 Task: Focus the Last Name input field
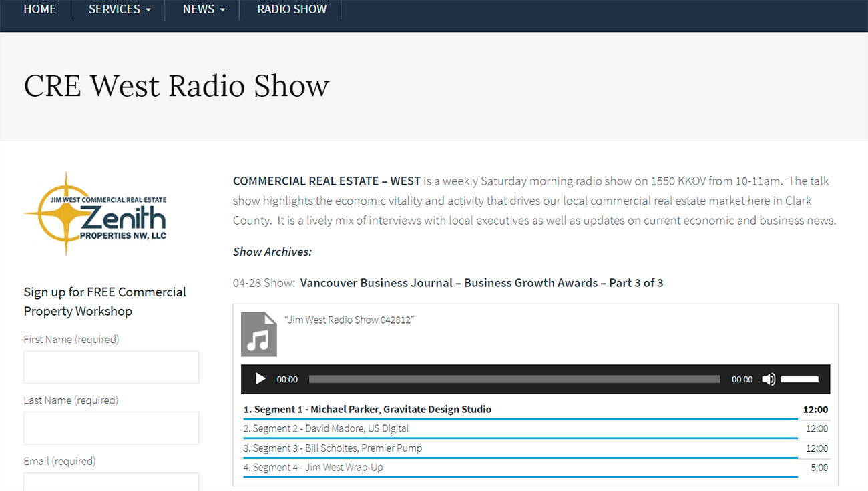(111, 428)
